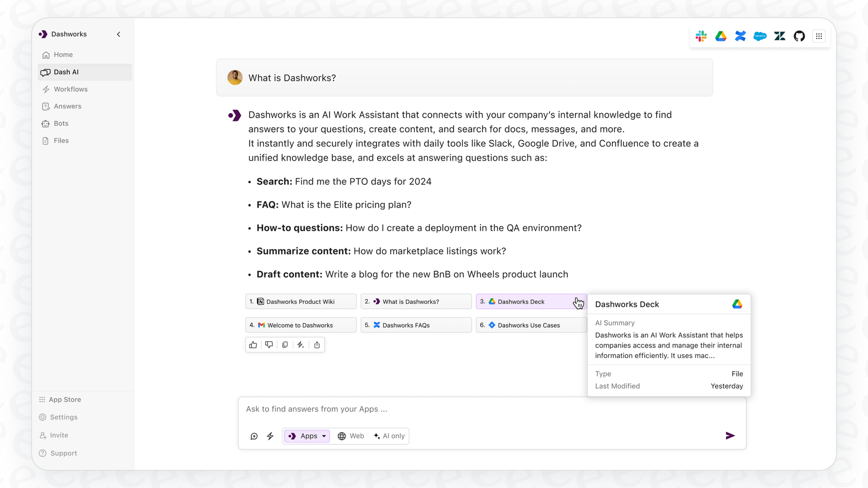Click the Salesforce integration icon
The image size is (868, 488).
[760, 36]
